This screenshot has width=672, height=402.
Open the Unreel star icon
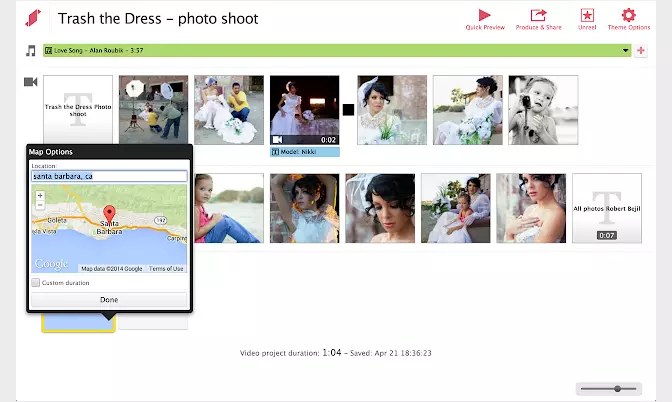tap(587, 19)
